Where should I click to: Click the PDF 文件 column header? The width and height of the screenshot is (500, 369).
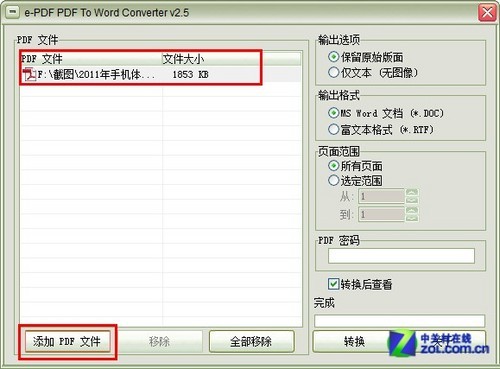(x=91, y=59)
